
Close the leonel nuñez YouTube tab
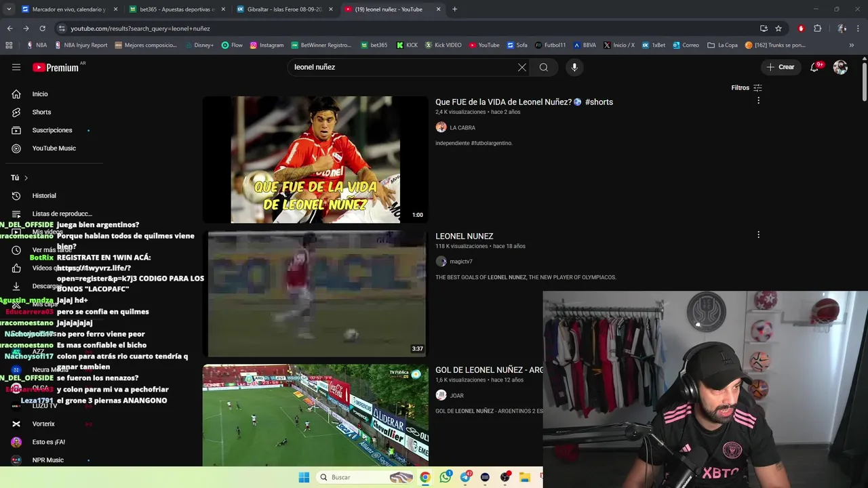click(x=439, y=9)
